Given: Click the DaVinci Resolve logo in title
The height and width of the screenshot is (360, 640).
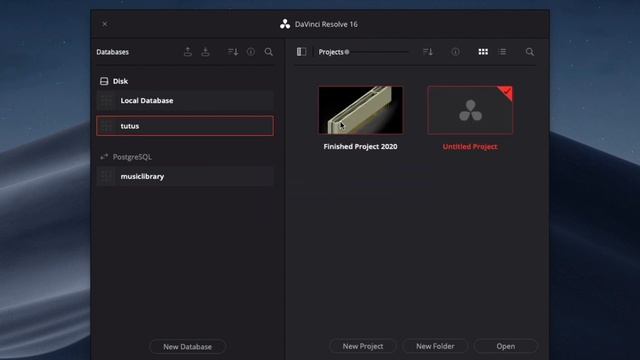Looking at the screenshot, I should click(285, 24).
